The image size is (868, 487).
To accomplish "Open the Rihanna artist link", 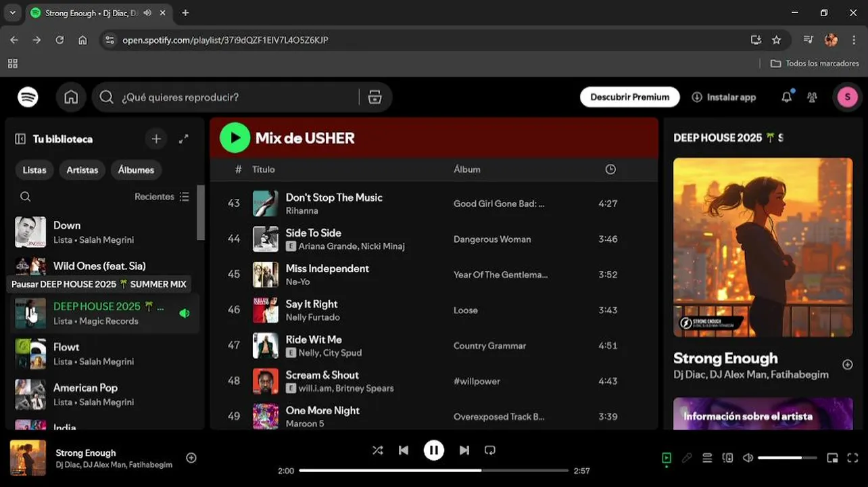I will [x=302, y=211].
